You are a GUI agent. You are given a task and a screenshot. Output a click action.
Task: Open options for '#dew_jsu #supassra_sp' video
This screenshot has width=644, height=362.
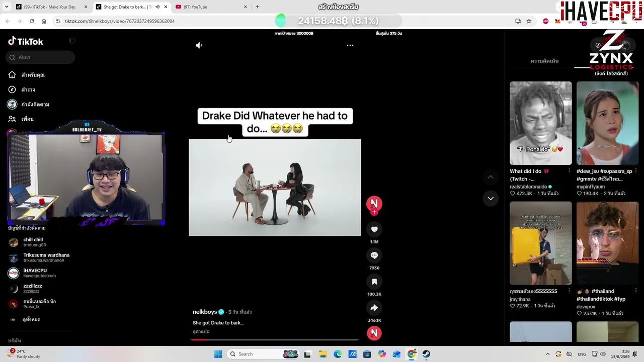(x=636, y=171)
